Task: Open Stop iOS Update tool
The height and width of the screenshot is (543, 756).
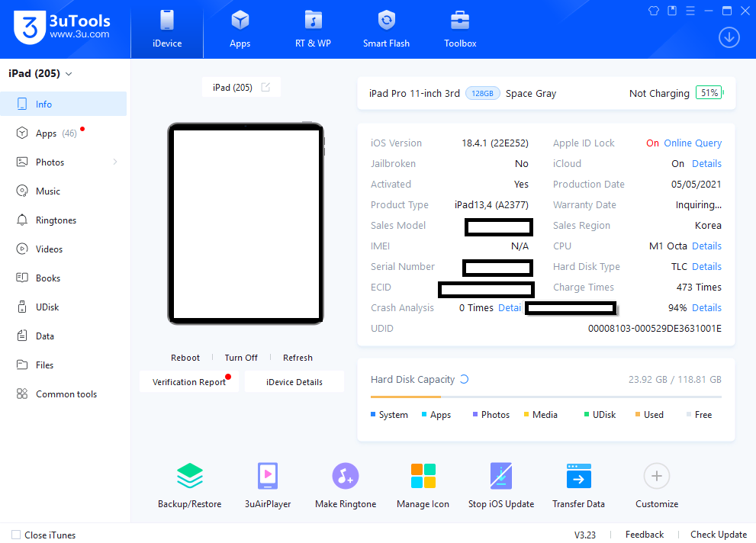Action: (501, 486)
